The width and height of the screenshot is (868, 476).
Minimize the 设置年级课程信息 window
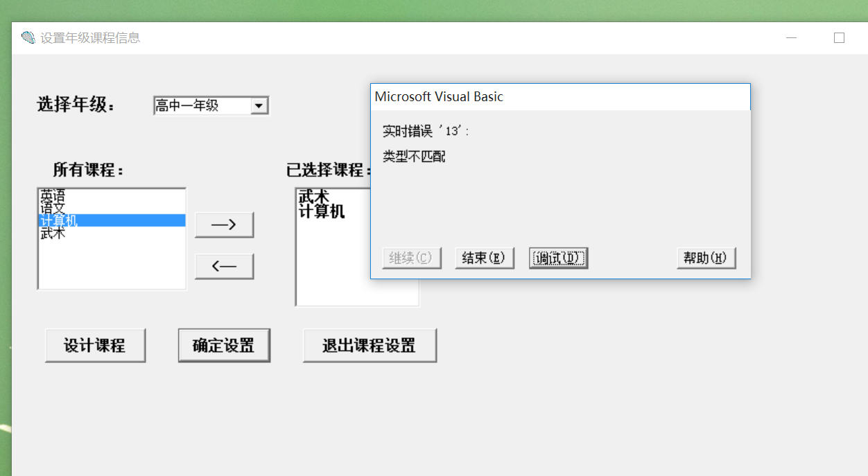point(791,38)
